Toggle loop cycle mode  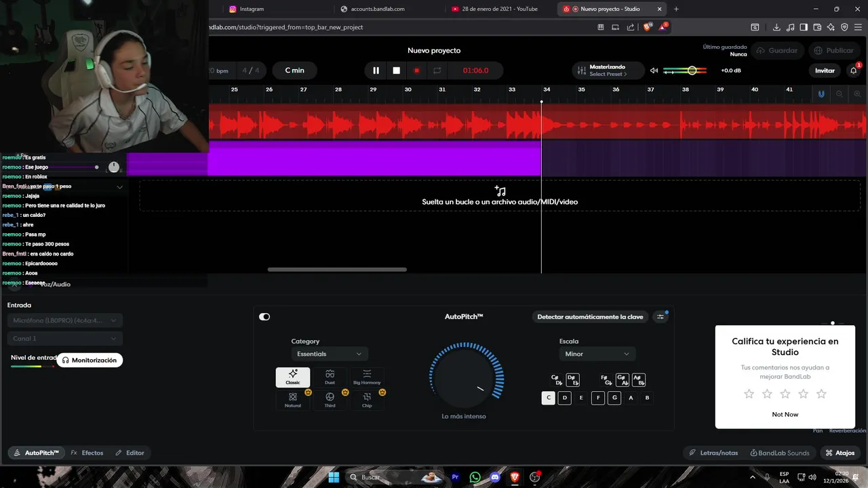(x=437, y=70)
